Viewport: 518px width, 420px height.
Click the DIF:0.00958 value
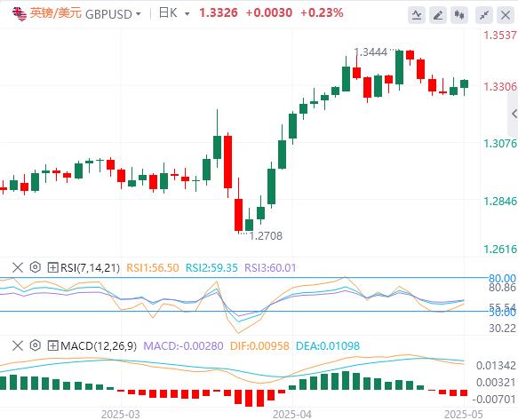(259, 346)
